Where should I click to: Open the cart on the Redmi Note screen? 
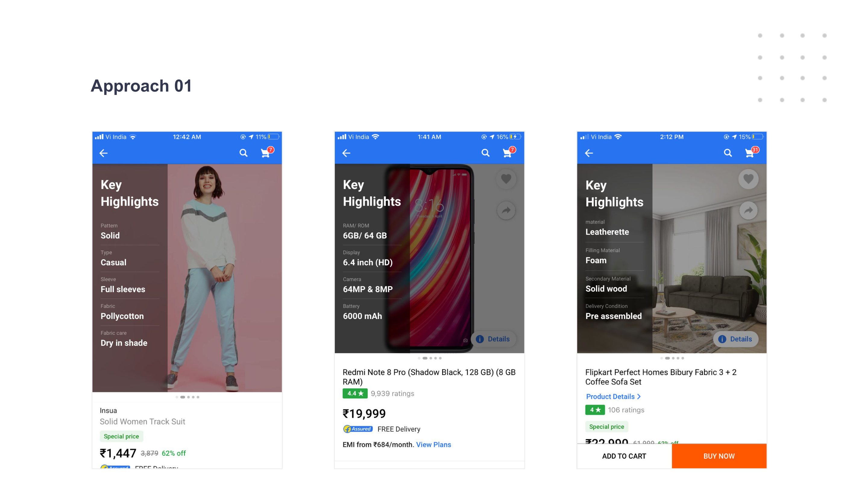508,152
